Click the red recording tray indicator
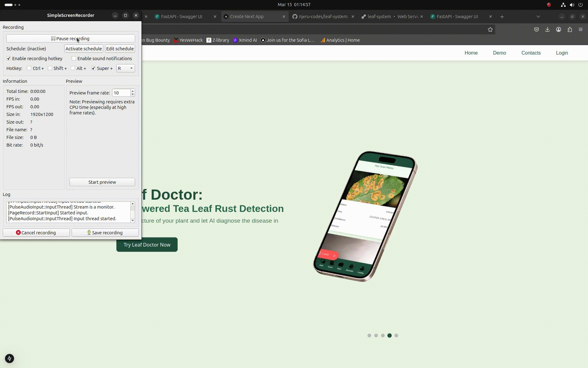The height and width of the screenshot is (368, 588). click(549, 5)
